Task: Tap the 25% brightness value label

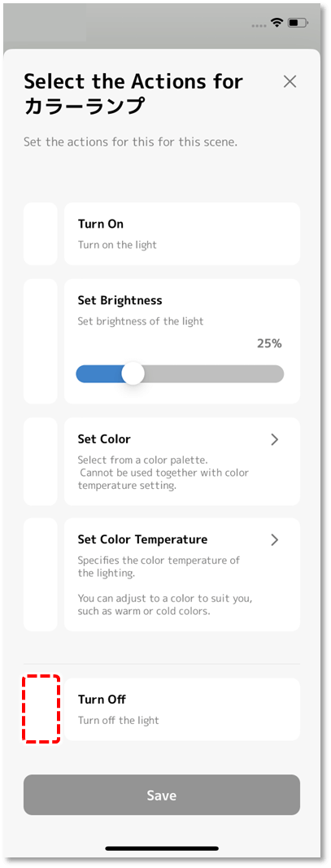Action: pos(269,344)
